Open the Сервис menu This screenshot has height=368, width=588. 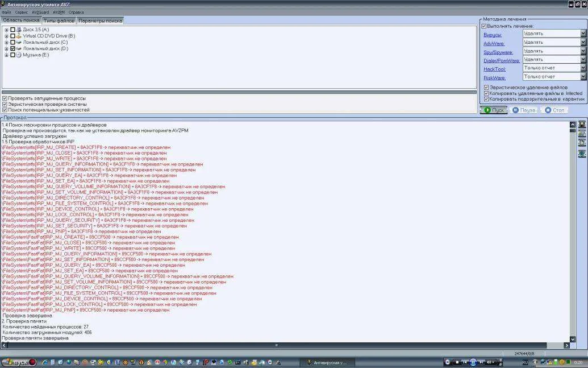[x=22, y=13]
